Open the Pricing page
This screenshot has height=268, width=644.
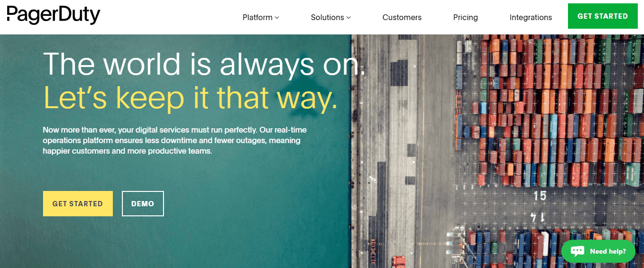pyautogui.click(x=466, y=17)
